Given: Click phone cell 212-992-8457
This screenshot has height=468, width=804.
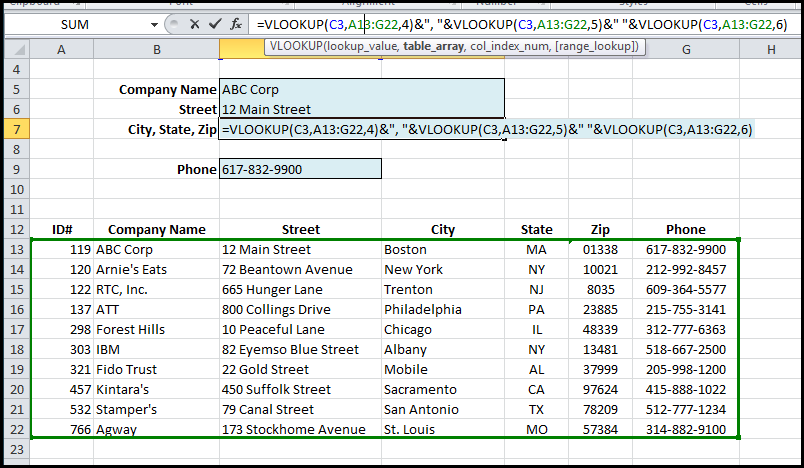Looking at the screenshot, I should click(x=686, y=270).
